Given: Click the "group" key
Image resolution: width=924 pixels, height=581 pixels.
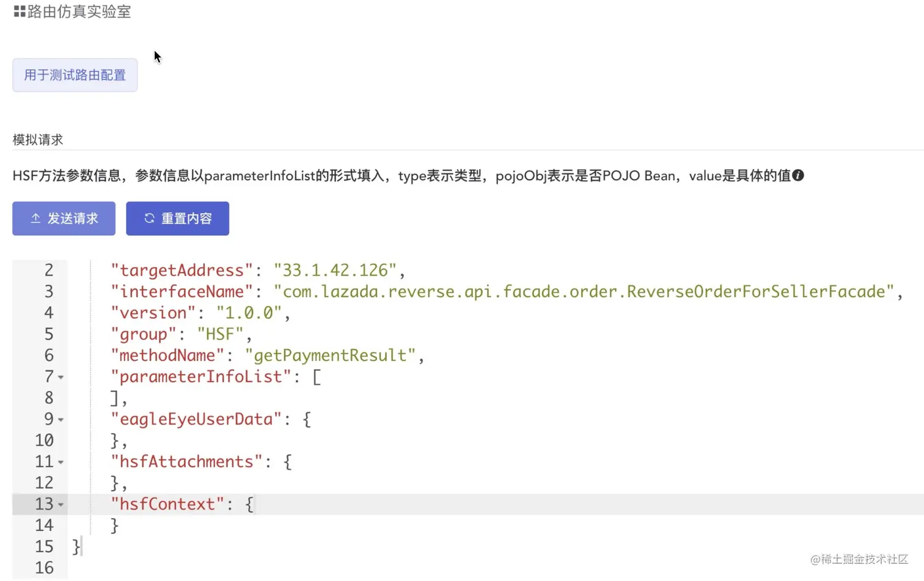Looking at the screenshot, I should click(144, 334).
